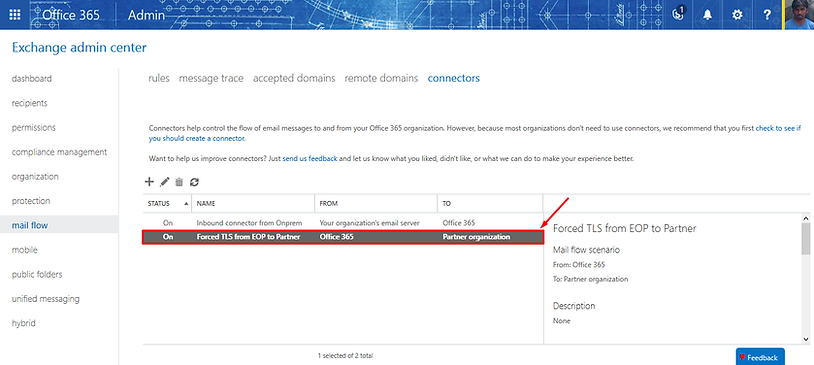Open compliance management section
The height and width of the screenshot is (365, 814).
(x=59, y=152)
